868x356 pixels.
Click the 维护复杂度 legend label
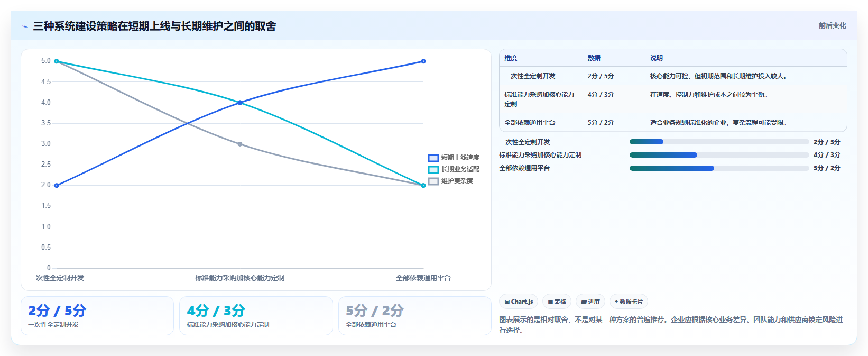457,181
